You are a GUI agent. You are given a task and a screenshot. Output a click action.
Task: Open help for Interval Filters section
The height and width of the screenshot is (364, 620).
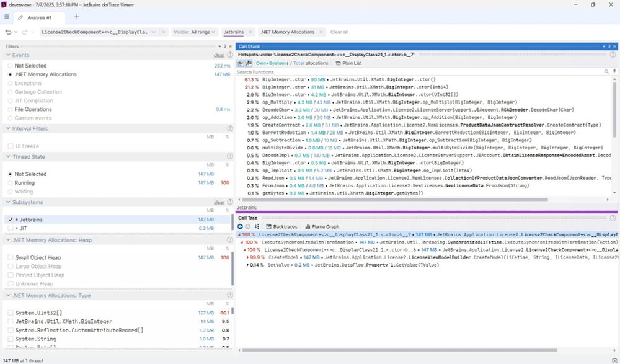[x=230, y=128]
